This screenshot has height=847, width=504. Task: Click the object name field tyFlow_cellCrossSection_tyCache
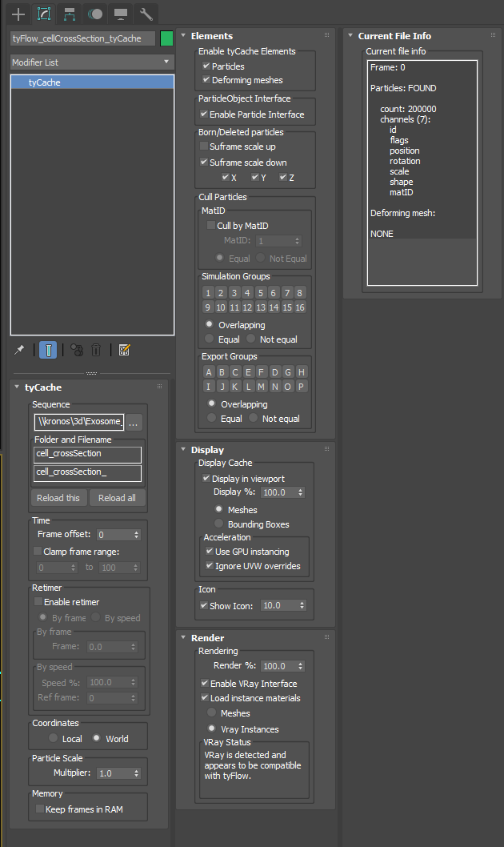[82, 38]
